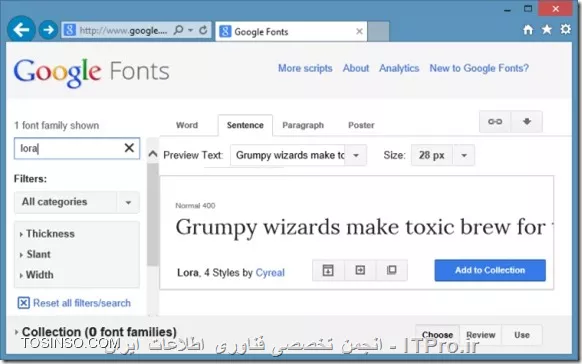Expand the Thickness filter
The height and width of the screenshot is (364, 582).
[47, 234]
